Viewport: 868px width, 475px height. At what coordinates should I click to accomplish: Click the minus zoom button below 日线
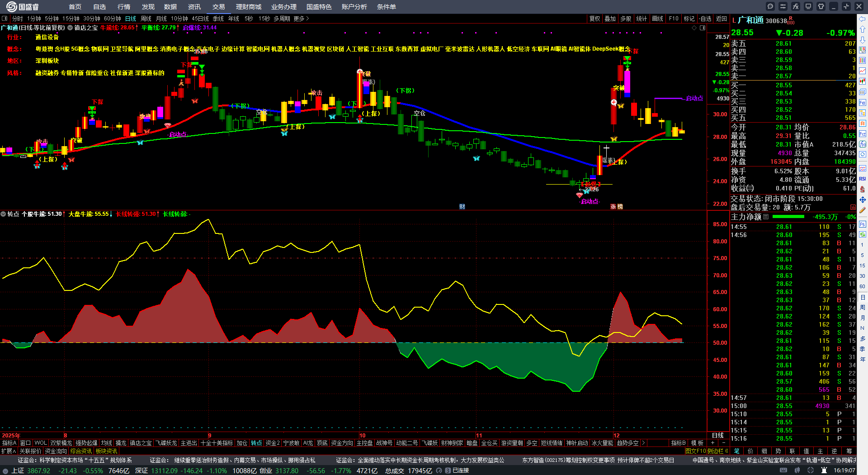[x=723, y=443]
